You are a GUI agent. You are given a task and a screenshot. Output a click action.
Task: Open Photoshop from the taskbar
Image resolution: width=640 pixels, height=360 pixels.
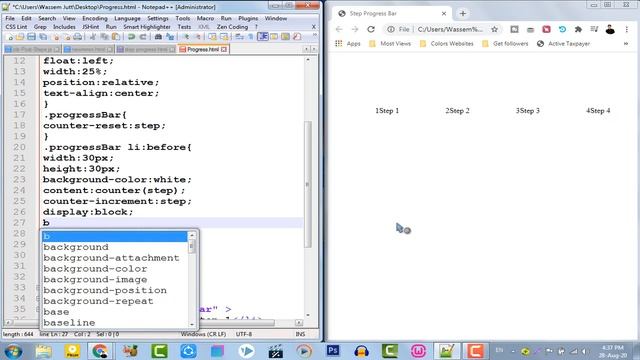point(333,351)
